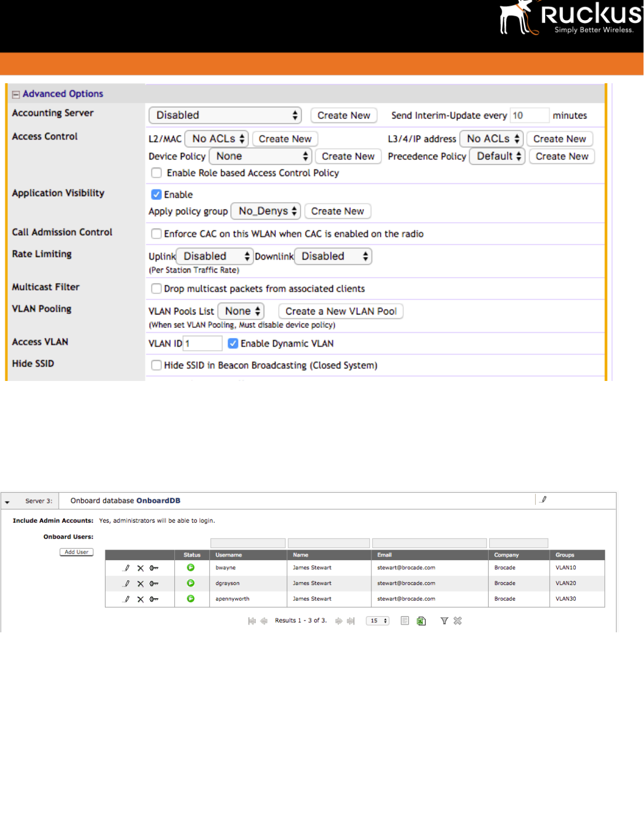Click Create New next to Precedence Policy
The image size is (644, 820).
[x=562, y=156]
